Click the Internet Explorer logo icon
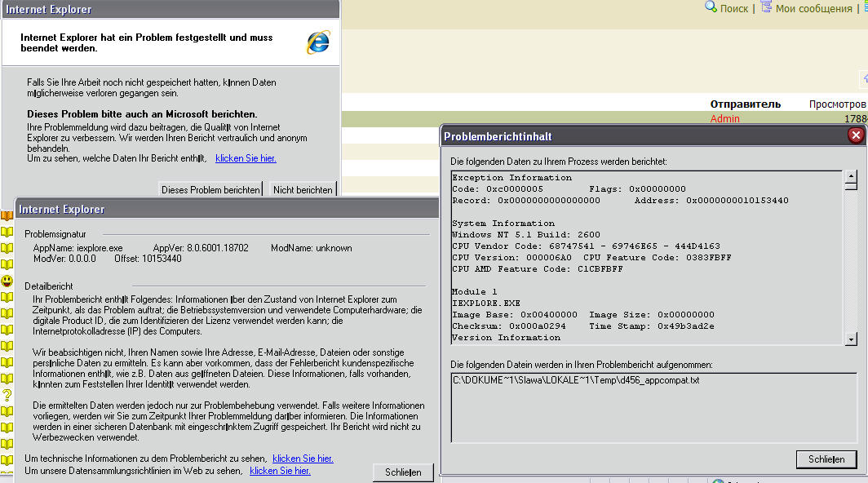Image resolution: width=868 pixels, height=483 pixels. pos(318,42)
